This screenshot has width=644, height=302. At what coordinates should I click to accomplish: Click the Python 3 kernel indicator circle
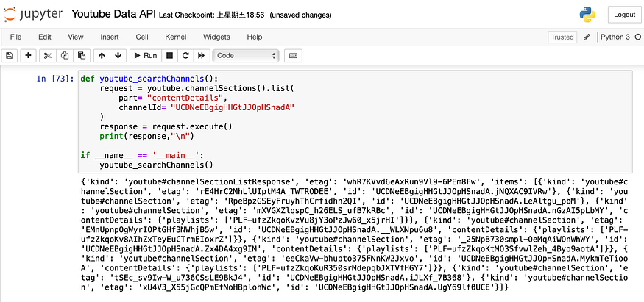[638, 37]
